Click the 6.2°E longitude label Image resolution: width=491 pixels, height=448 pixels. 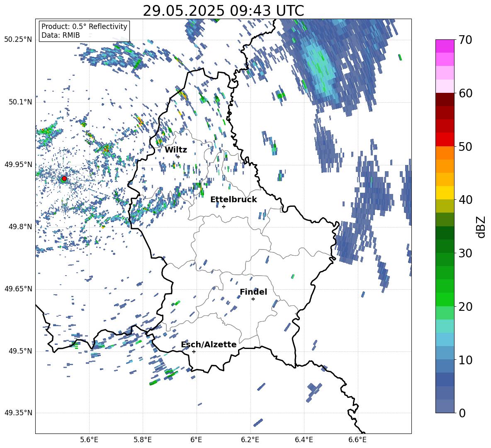click(250, 440)
